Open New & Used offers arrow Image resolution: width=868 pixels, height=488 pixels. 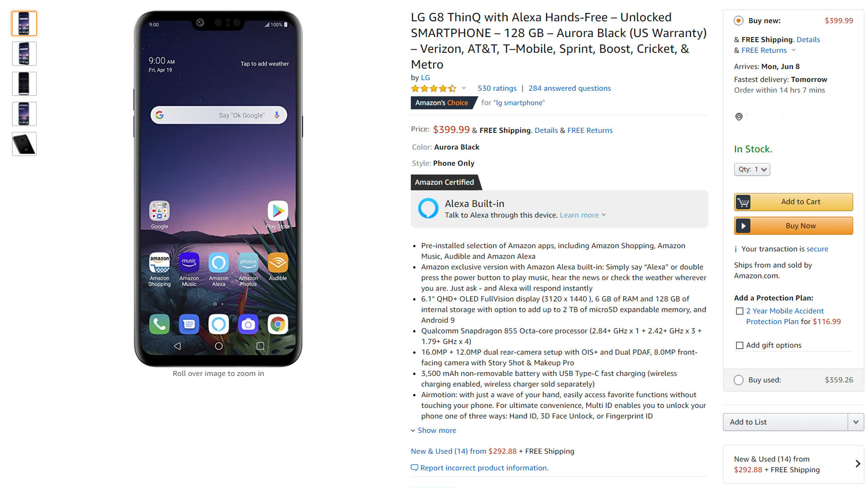tap(858, 464)
